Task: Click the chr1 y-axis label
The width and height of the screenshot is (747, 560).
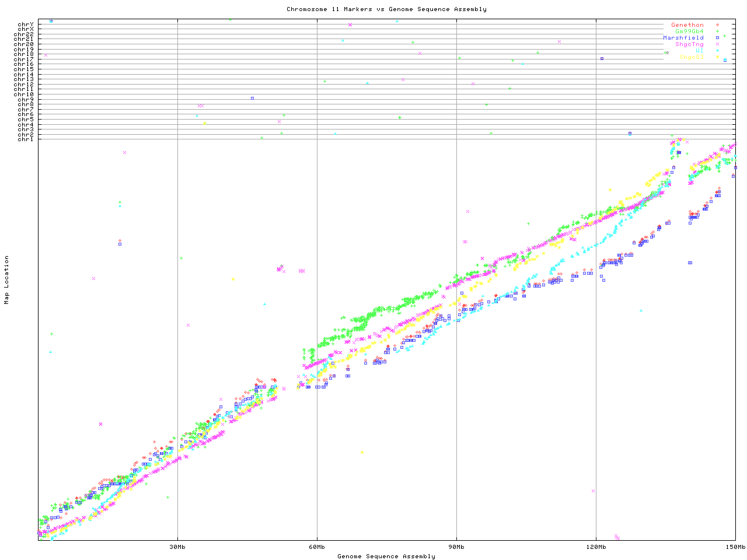Action: coord(26,139)
